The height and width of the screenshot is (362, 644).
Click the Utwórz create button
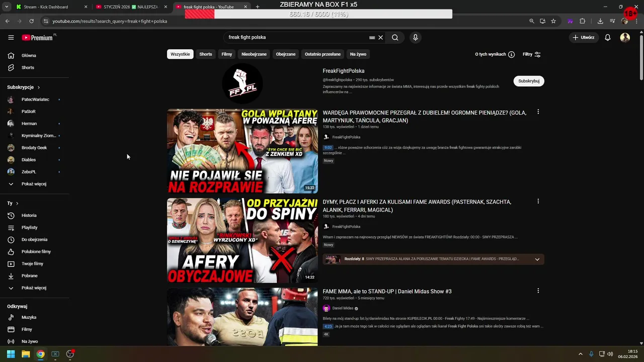[584, 37]
